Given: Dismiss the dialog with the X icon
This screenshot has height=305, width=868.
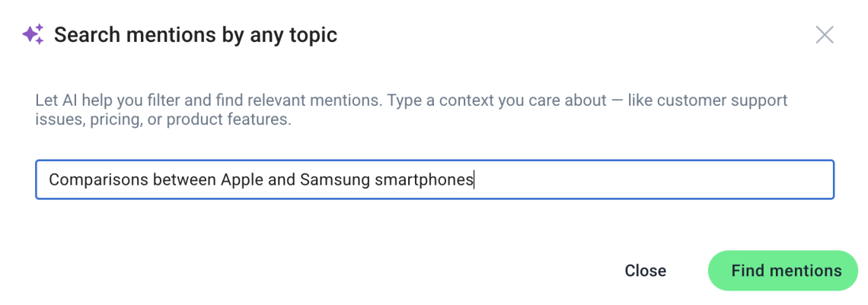Looking at the screenshot, I should [x=825, y=35].
